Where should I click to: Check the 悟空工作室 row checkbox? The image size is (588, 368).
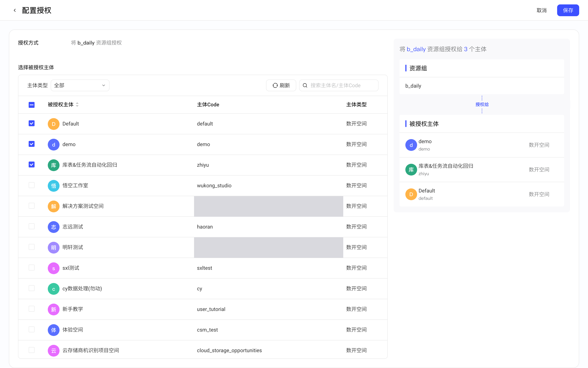[32, 185]
